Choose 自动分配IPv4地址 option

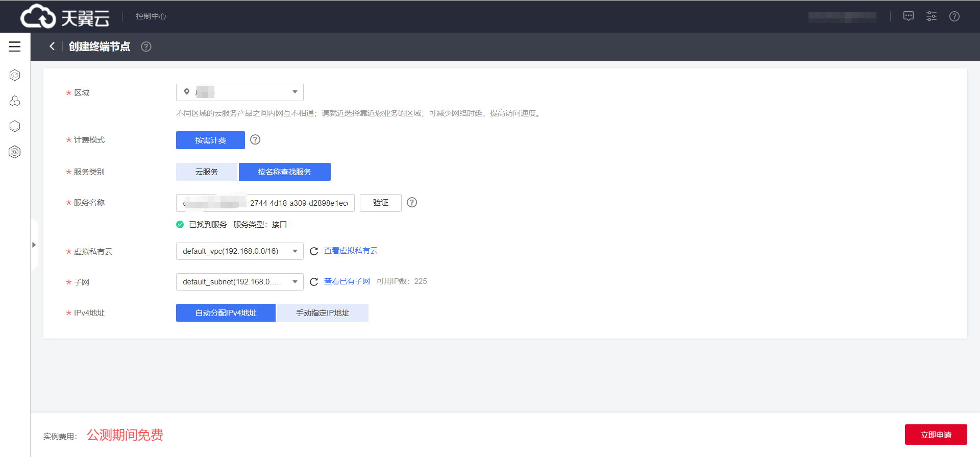pyautogui.click(x=226, y=313)
